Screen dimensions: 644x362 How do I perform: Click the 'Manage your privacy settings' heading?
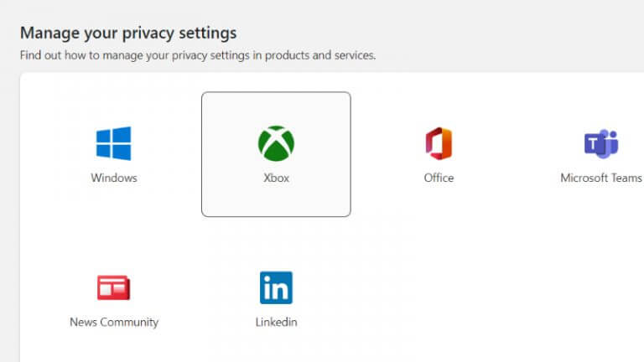(x=128, y=33)
